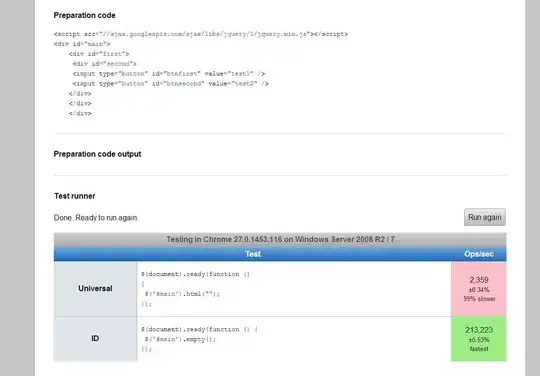Click the 'Done. Ready to run again' status text

point(95,218)
